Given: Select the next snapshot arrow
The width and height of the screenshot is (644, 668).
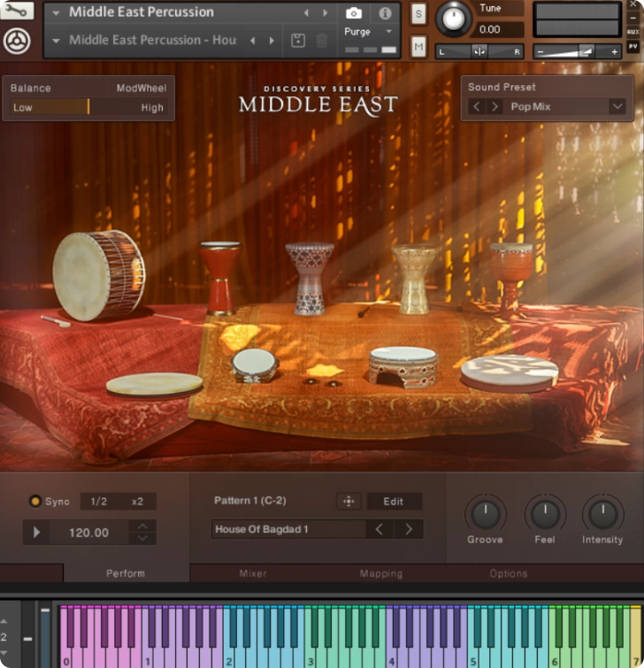Looking at the screenshot, I should [272, 41].
